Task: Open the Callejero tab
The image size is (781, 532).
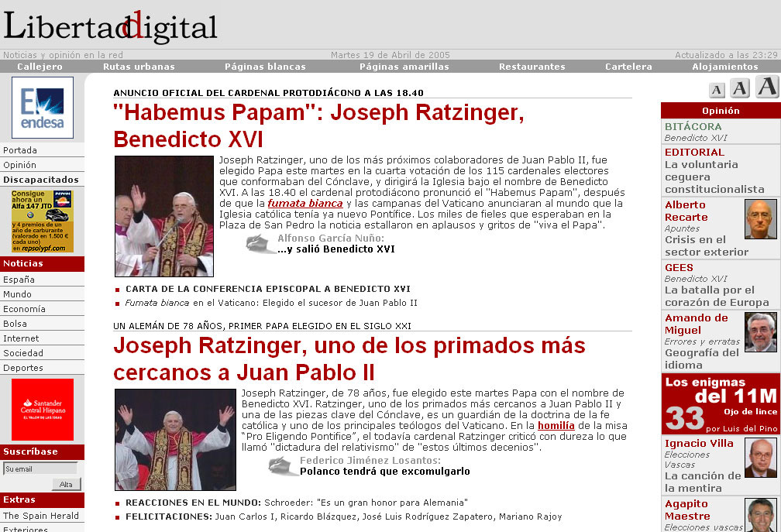Action: [40, 67]
